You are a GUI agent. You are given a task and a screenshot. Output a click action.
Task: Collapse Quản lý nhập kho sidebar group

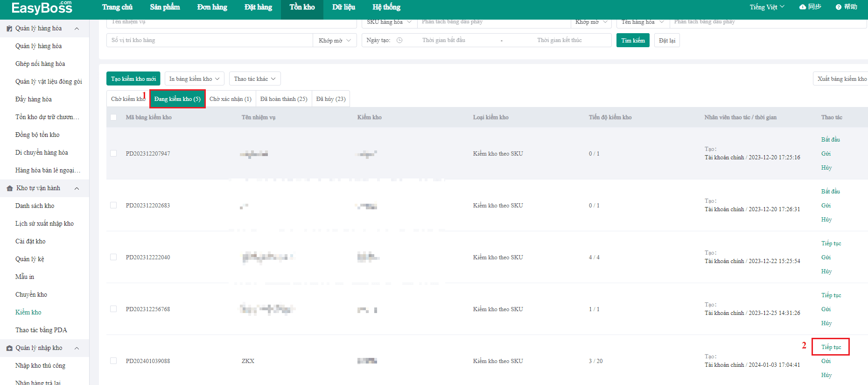(x=77, y=348)
